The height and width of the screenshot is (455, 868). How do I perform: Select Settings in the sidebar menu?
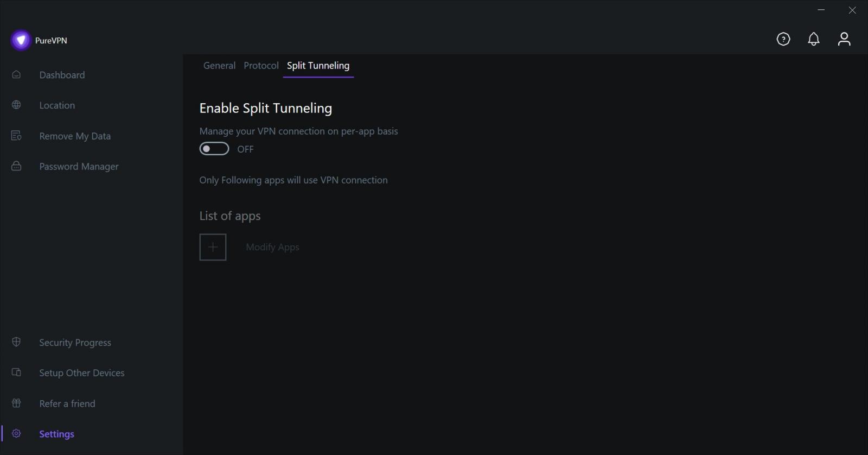pyautogui.click(x=56, y=433)
